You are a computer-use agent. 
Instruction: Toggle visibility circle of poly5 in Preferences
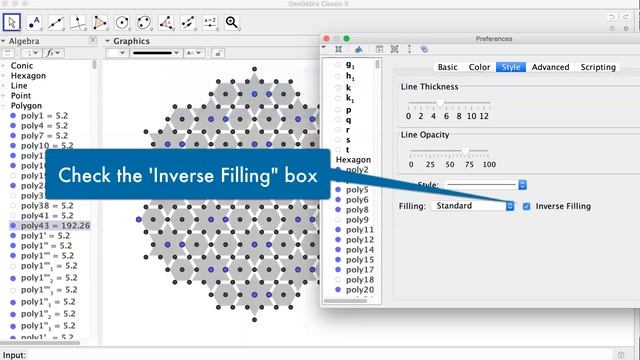pos(338,189)
